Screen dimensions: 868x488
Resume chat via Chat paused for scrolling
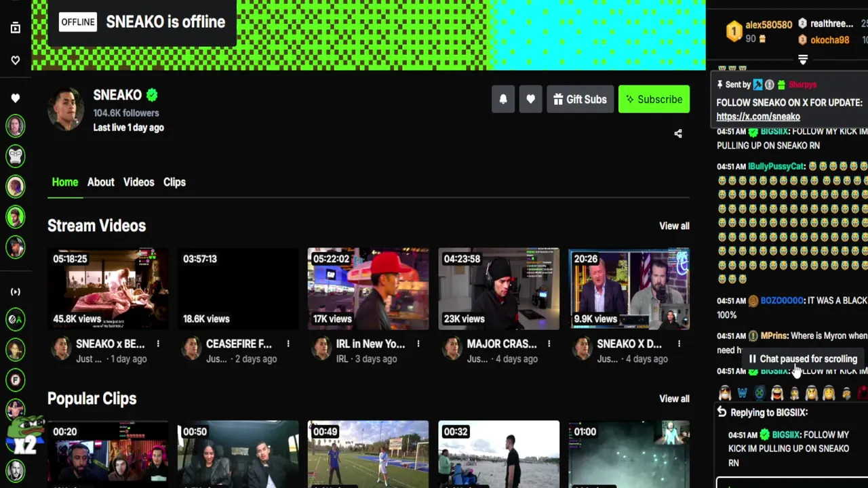coord(802,359)
